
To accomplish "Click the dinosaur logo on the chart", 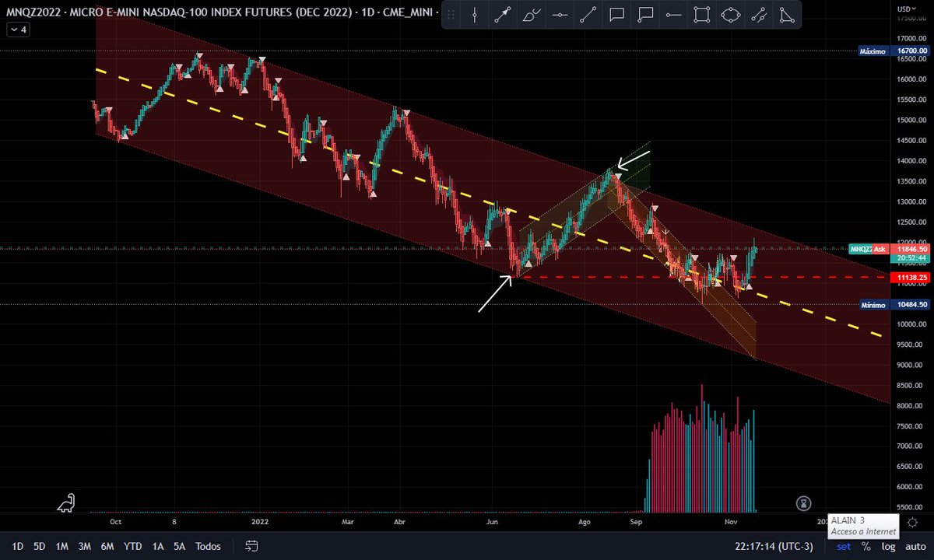I will (x=66, y=503).
